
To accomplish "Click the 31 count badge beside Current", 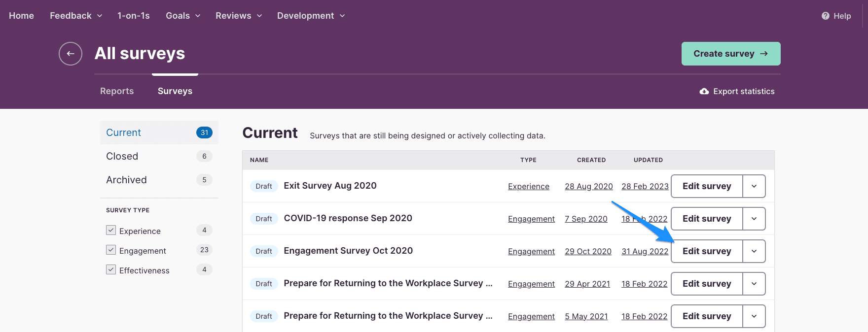I will tap(204, 133).
